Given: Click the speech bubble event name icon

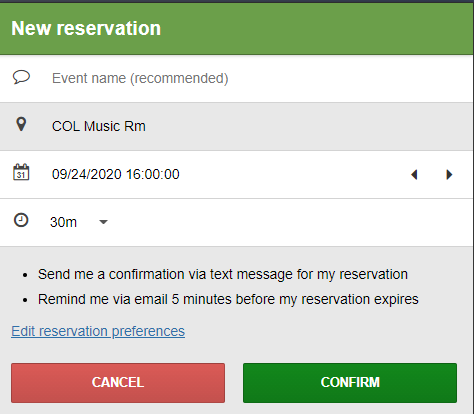Looking at the screenshot, I should (21, 77).
